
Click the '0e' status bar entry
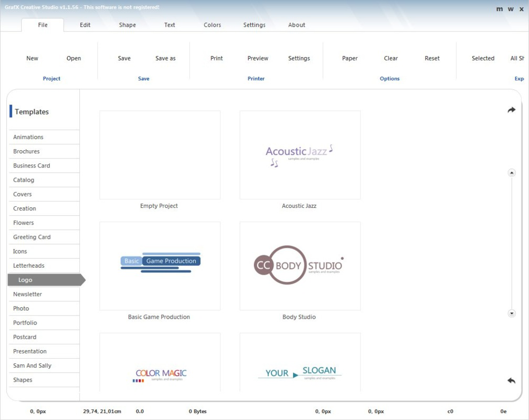(503, 412)
